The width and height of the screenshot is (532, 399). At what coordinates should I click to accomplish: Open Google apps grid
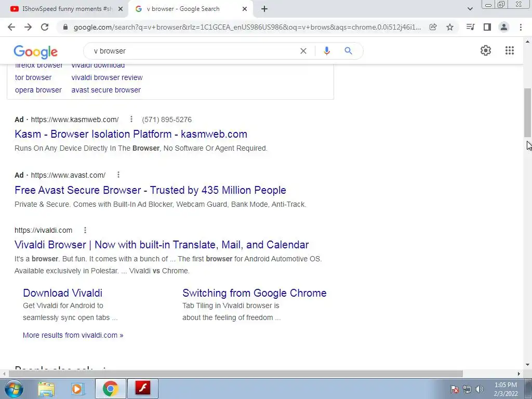click(x=509, y=50)
